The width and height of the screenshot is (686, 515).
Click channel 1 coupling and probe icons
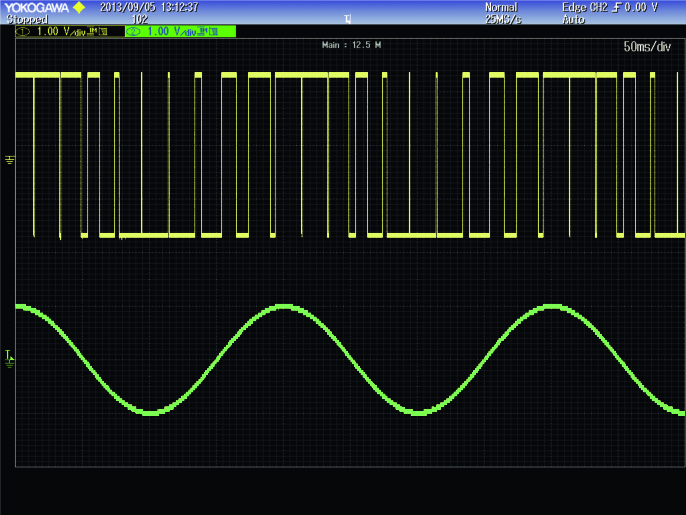coord(98,32)
